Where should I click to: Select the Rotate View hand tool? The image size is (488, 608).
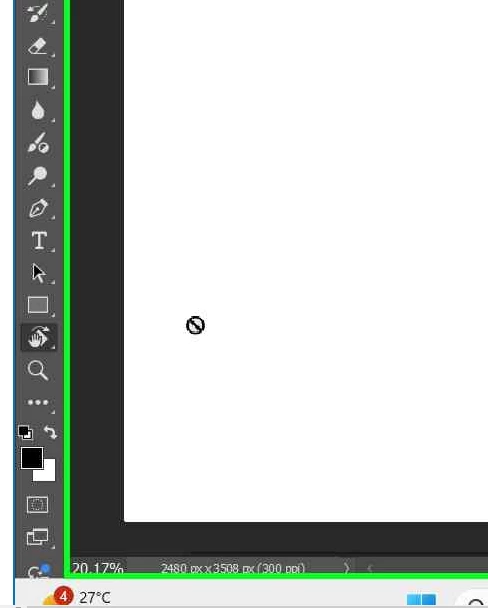point(38,337)
